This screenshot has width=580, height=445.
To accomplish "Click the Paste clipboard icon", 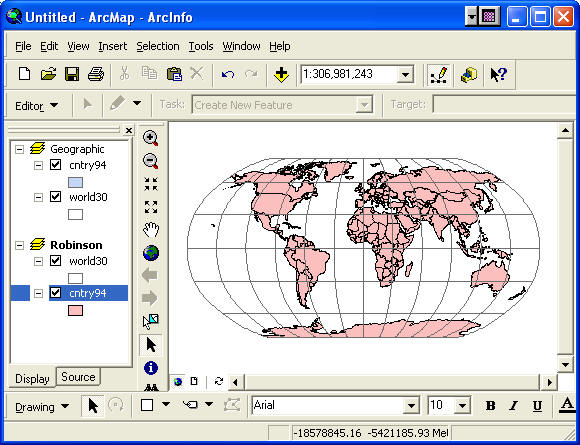I will 174,74.
